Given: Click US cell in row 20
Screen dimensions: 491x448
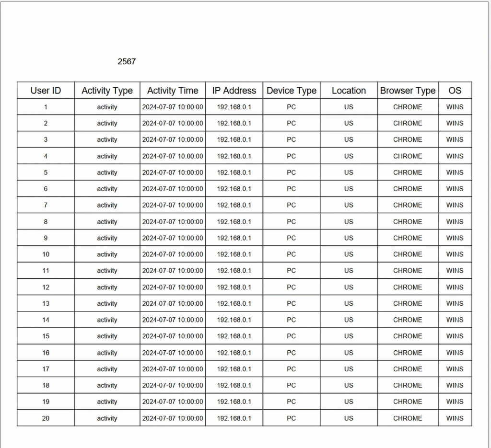Looking at the screenshot, I should 349,418.
